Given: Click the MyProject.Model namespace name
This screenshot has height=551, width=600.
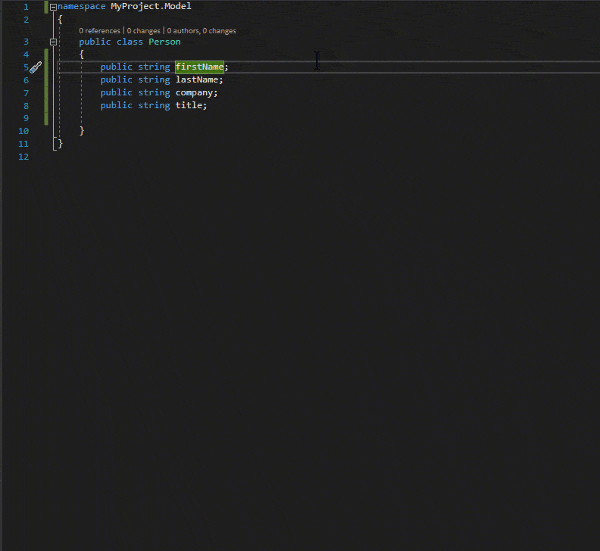Looking at the screenshot, I should click(x=151, y=6).
